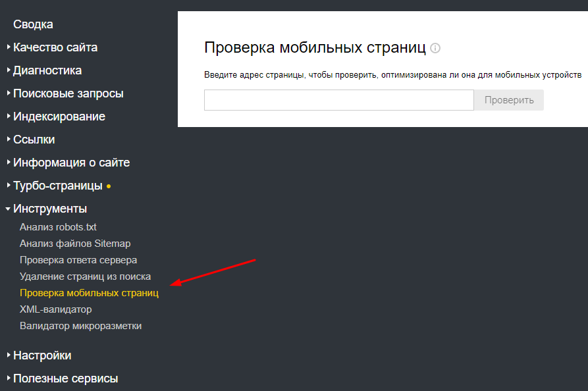This screenshot has width=588, height=391.
Task: Open Удаление страниц из поиска
Action: tap(85, 276)
